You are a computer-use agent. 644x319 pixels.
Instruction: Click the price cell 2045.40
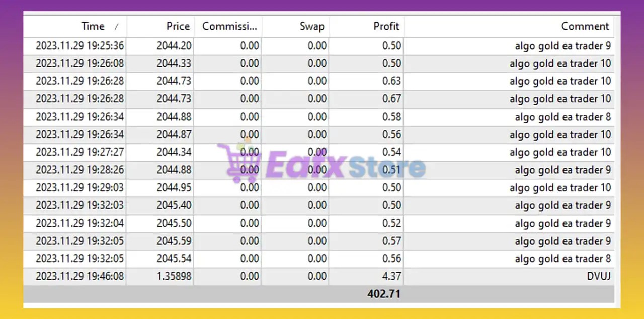[x=174, y=205]
